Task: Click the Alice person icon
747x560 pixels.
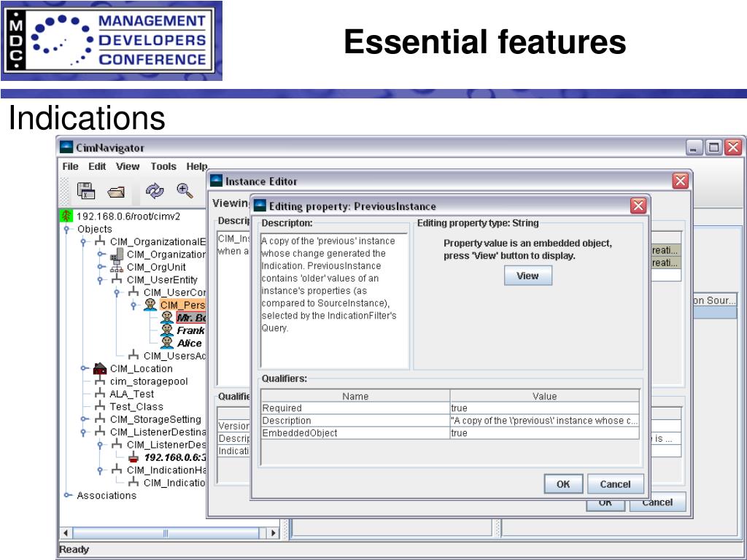Action: [167, 343]
